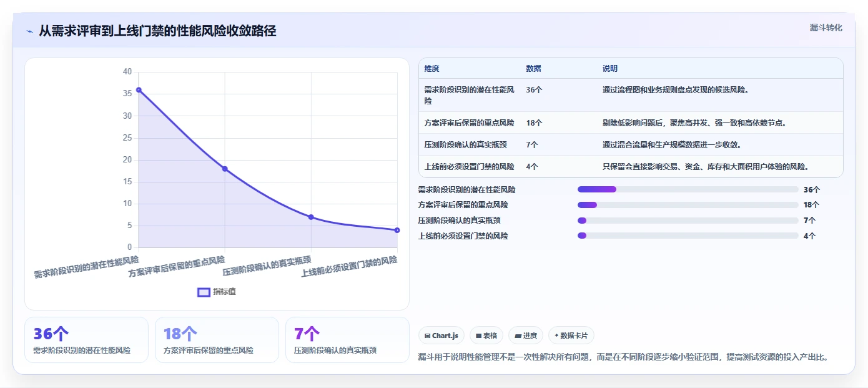Click table row name 上线前必须设置门禁的风险
The width and height of the screenshot is (868, 388).
coord(469,167)
